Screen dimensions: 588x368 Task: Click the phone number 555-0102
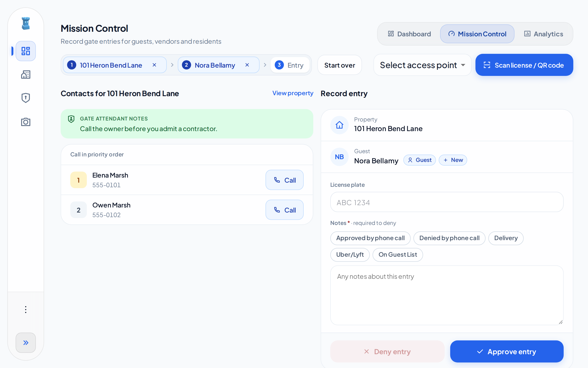click(x=106, y=215)
